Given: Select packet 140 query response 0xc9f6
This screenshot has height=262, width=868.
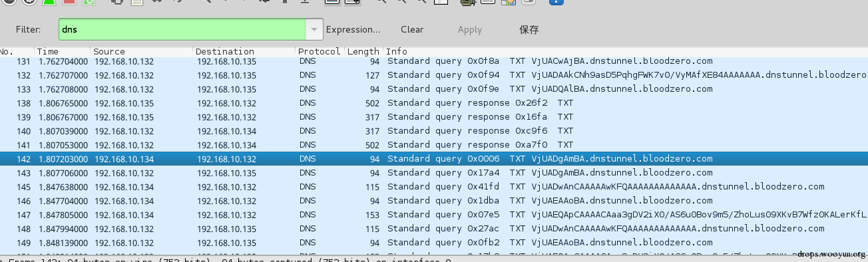Looking at the screenshot, I should click(x=434, y=131).
